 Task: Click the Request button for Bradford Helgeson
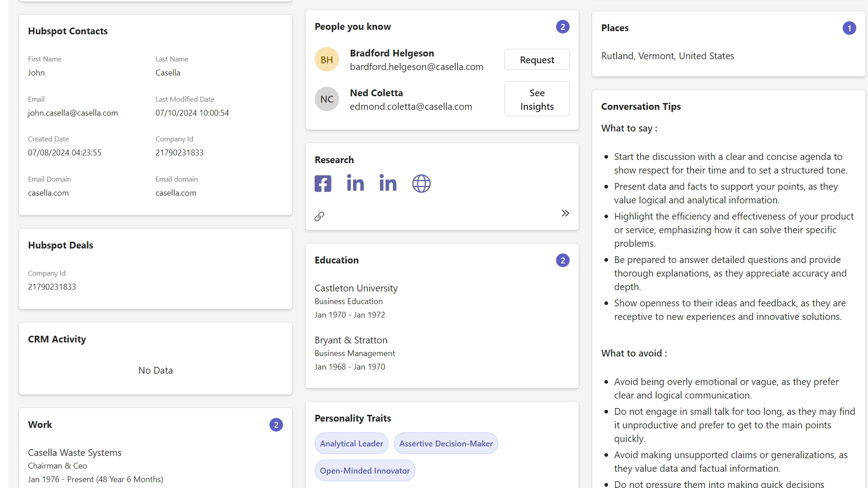coord(537,59)
